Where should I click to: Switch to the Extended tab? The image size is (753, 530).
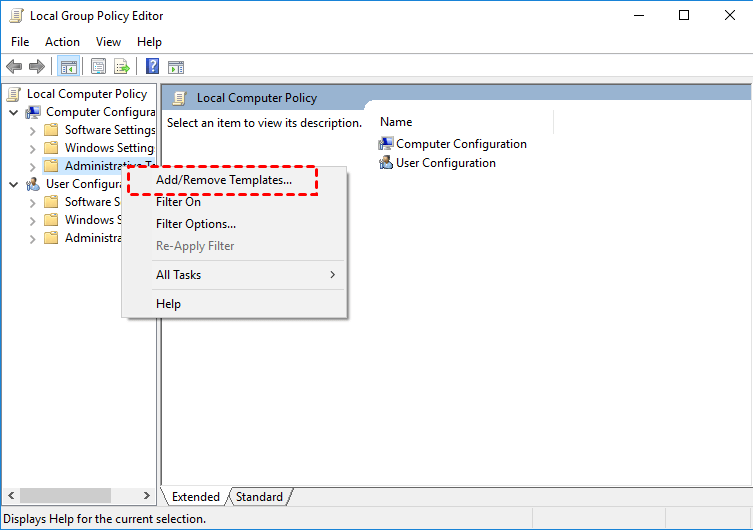pos(195,497)
